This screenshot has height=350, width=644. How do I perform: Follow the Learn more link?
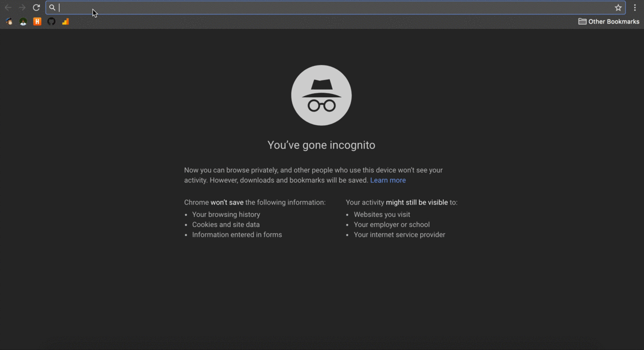(388, 180)
